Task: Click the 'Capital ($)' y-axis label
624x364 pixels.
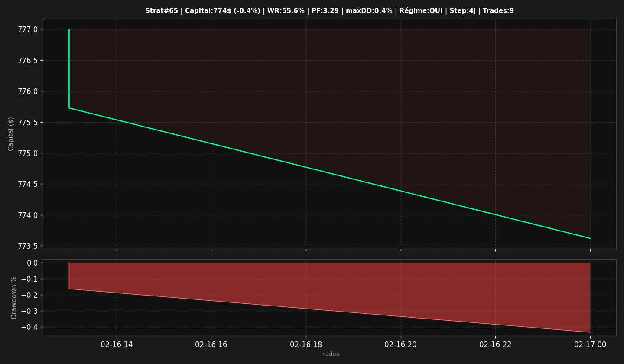Action: [x=11, y=134]
